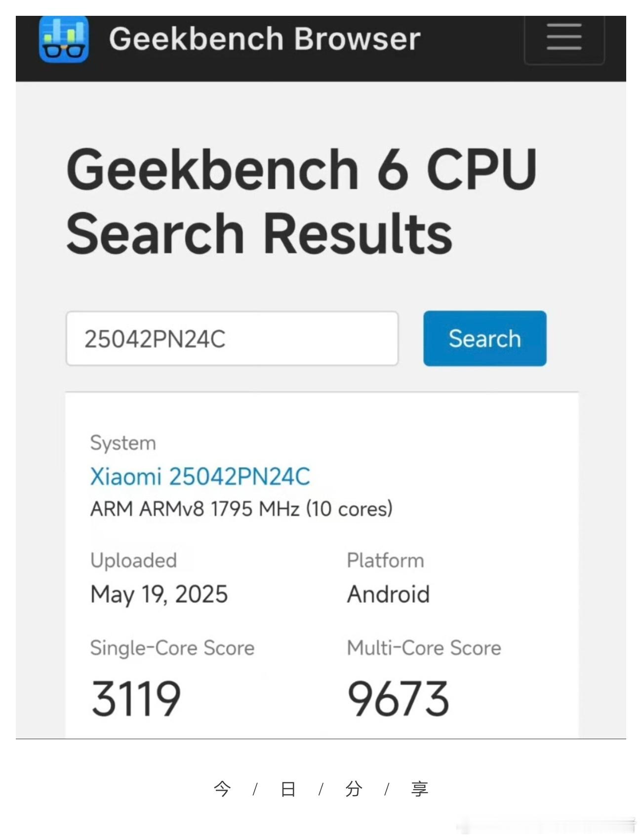Click the multi-core score 9673
The image size is (642, 840).
(x=398, y=698)
